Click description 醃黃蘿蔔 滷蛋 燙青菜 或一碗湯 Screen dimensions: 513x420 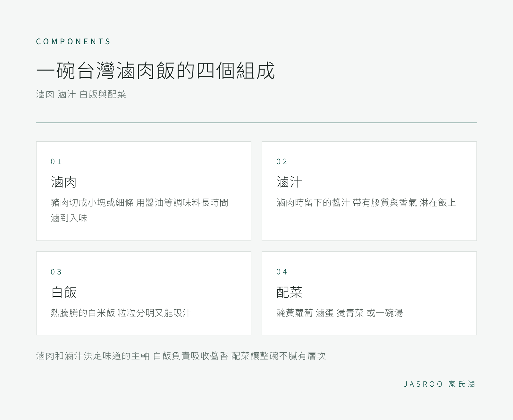pyautogui.click(x=340, y=313)
